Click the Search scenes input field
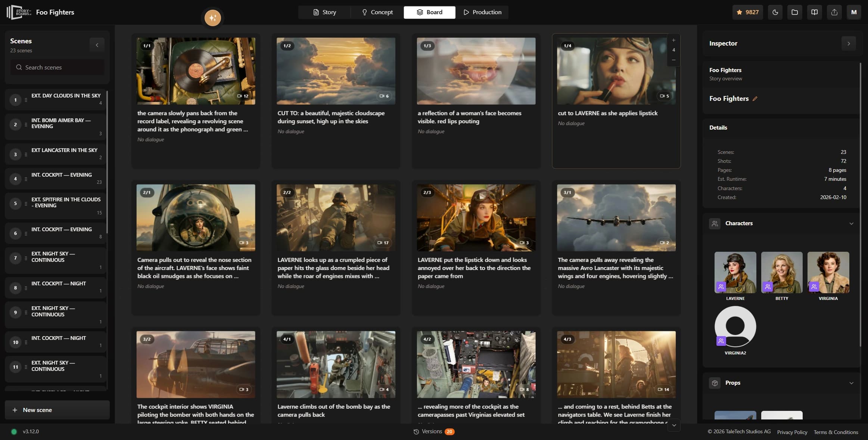 [57, 67]
